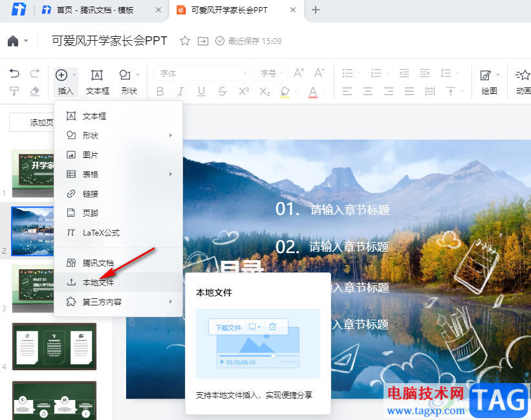Choose 本地文件 in the Insert menu

pos(118,282)
